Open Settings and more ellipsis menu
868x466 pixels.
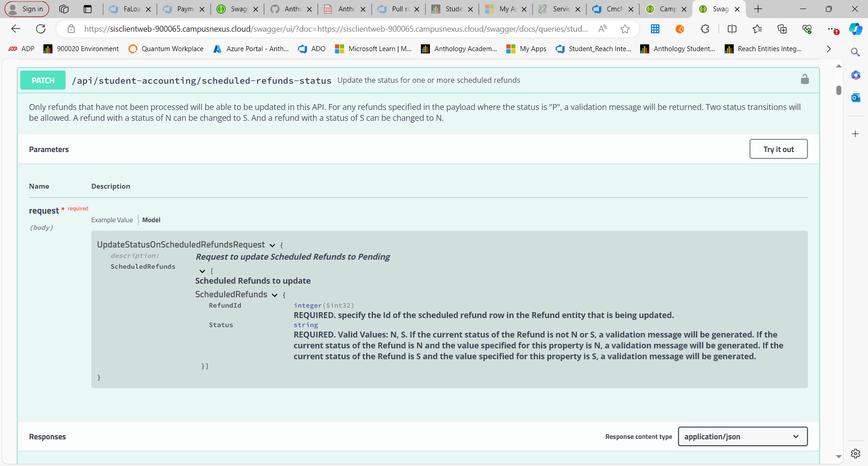point(832,29)
